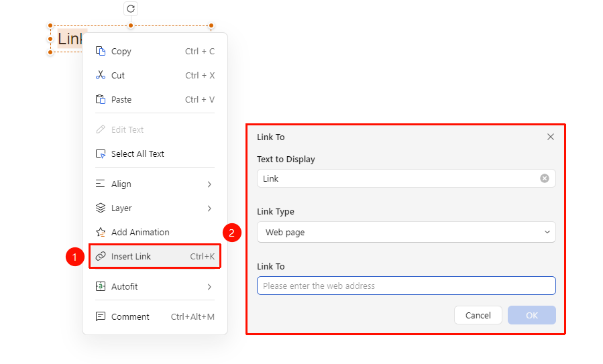Viewport: 603px width, 364px height.
Task: Click the Comment speech bubble icon
Action: click(x=101, y=316)
